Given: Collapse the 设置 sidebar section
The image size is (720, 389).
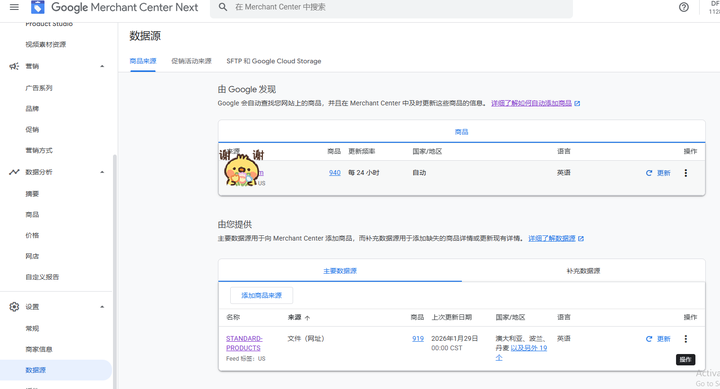Looking at the screenshot, I should tap(102, 307).
